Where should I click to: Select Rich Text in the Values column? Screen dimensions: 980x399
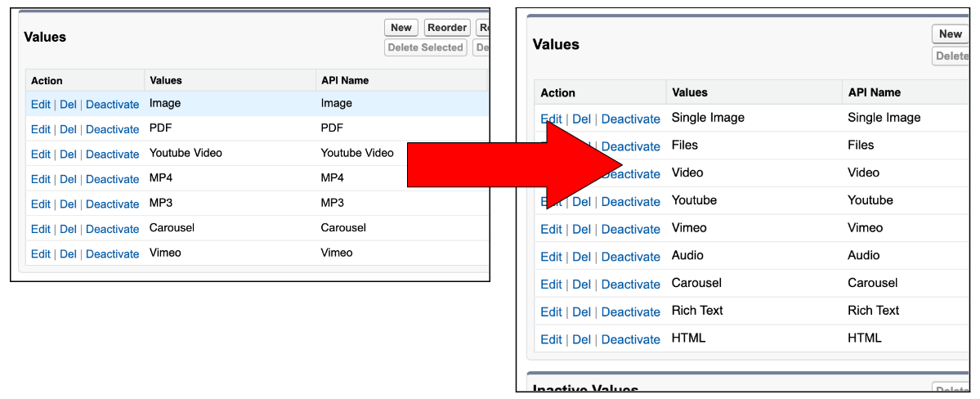(697, 310)
